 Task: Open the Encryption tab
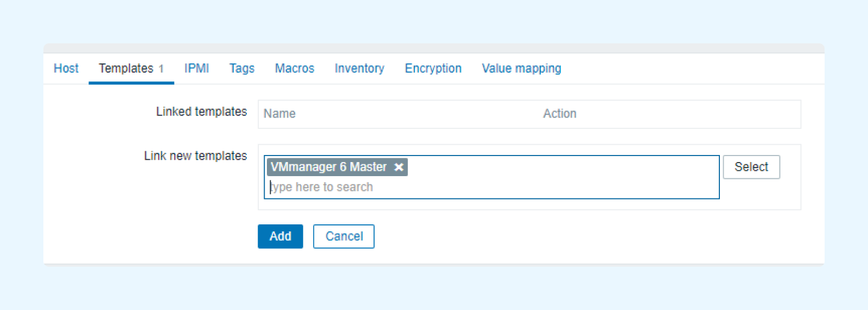[433, 68]
